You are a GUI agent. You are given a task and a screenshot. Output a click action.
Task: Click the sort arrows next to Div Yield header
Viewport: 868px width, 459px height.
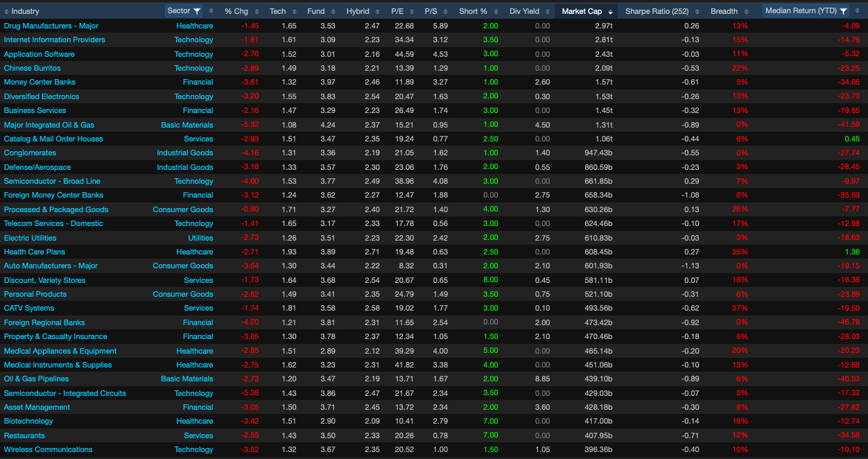(548, 11)
